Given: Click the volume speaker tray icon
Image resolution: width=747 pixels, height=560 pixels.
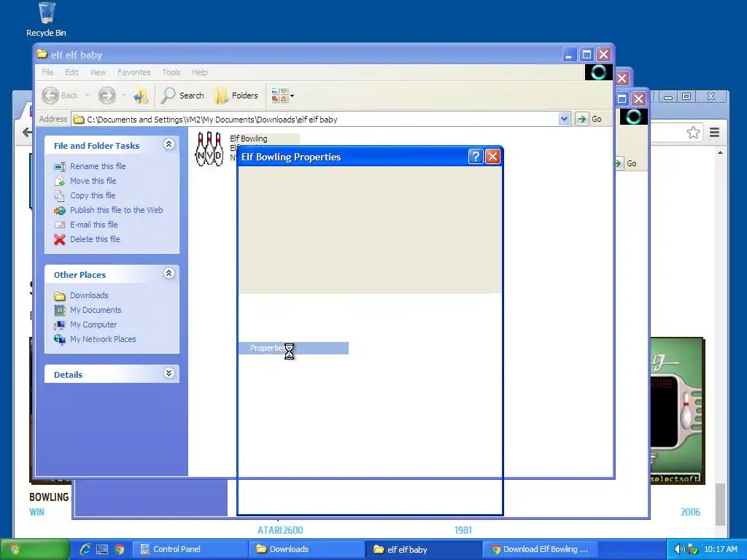Looking at the screenshot, I should click(x=679, y=549).
